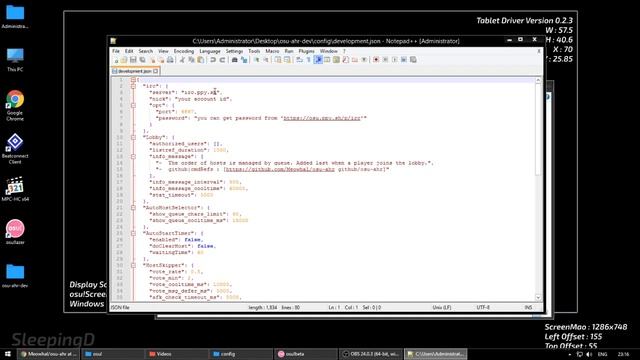This screenshot has width=640, height=360.
Task: Click the editor scrollbar down arrow
Action: tap(538, 298)
